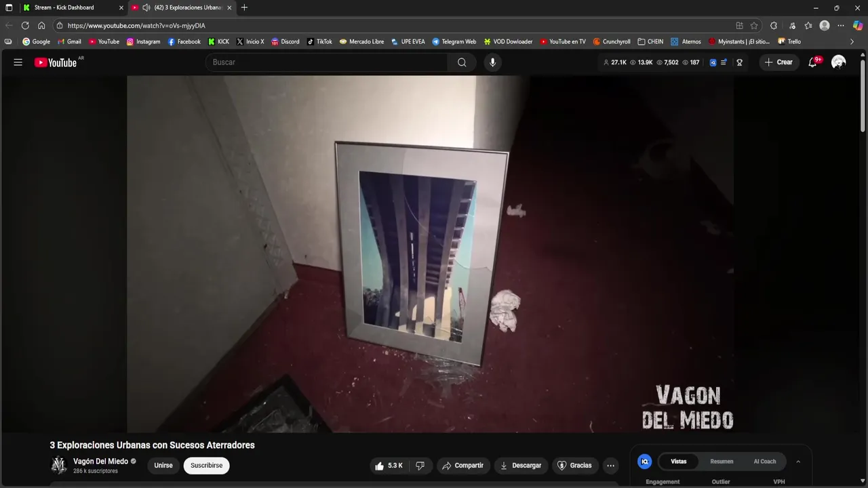Viewport: 868px width, 488px height.
Task: Click the 7,502 views stat
Action: tap(667, 62)
